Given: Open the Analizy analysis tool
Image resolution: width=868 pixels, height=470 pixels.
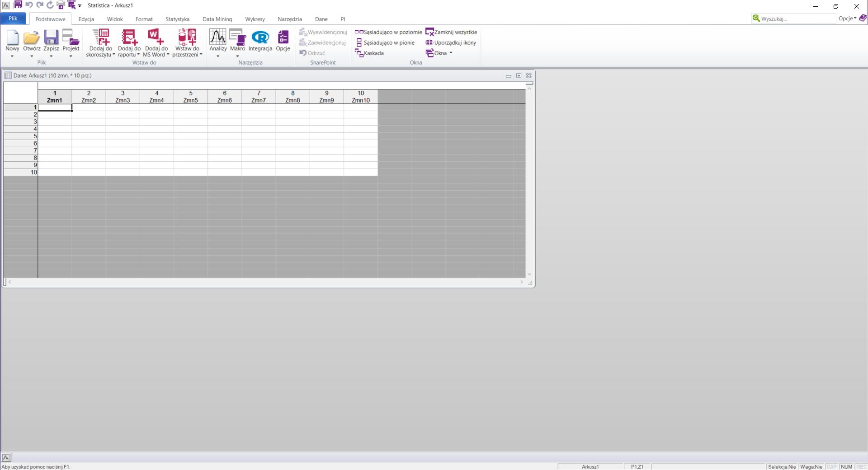Looking at the screenshot, I should tap(217, 38).
